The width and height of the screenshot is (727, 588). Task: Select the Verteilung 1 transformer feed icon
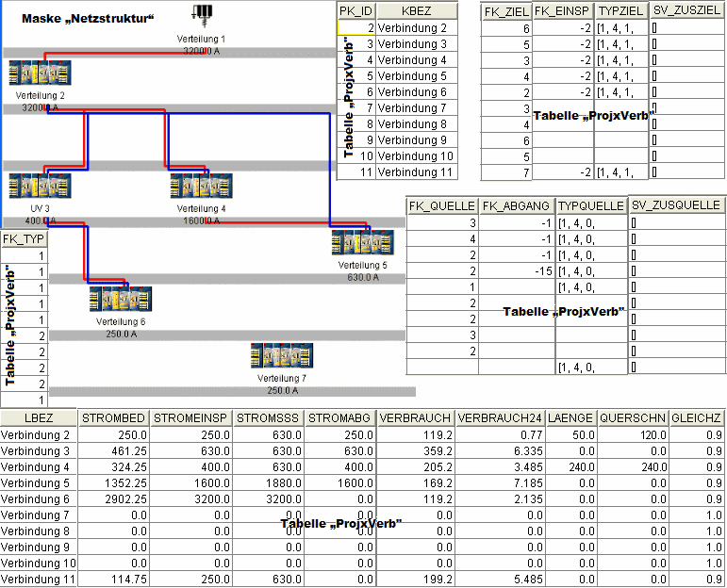coord(202,16)
